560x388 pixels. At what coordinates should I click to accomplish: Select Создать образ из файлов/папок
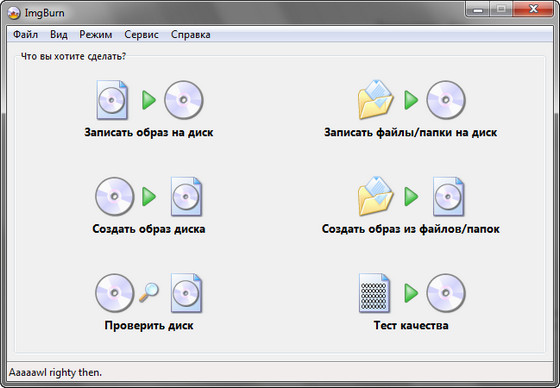(411, 229)
